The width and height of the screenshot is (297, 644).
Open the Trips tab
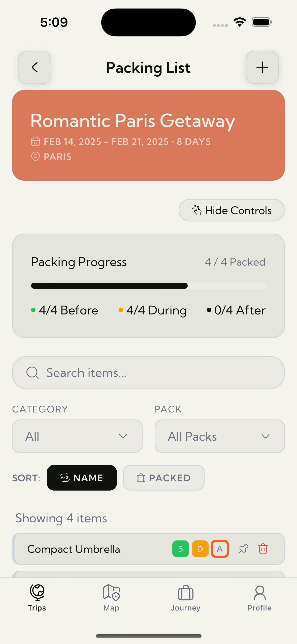(37, 597)
